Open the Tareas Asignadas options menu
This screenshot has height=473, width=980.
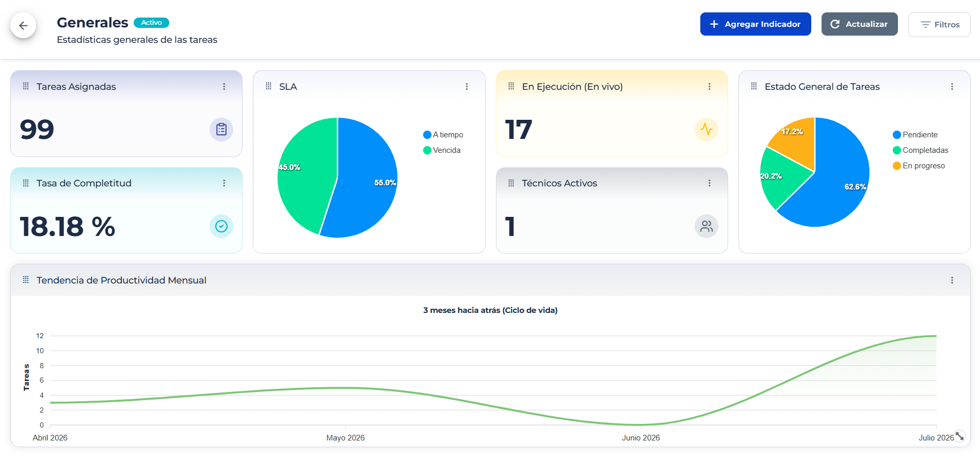coord(224,87)
